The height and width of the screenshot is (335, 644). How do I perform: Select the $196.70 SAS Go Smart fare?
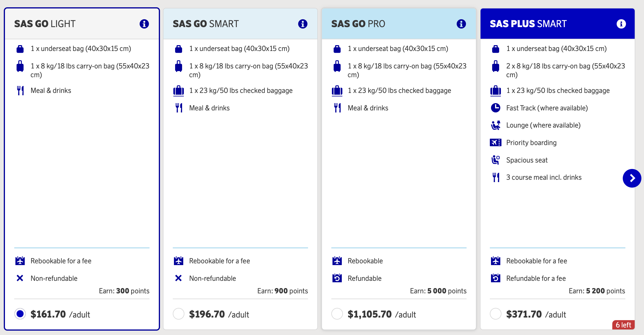pyautogui.click(x=179, y=314)
